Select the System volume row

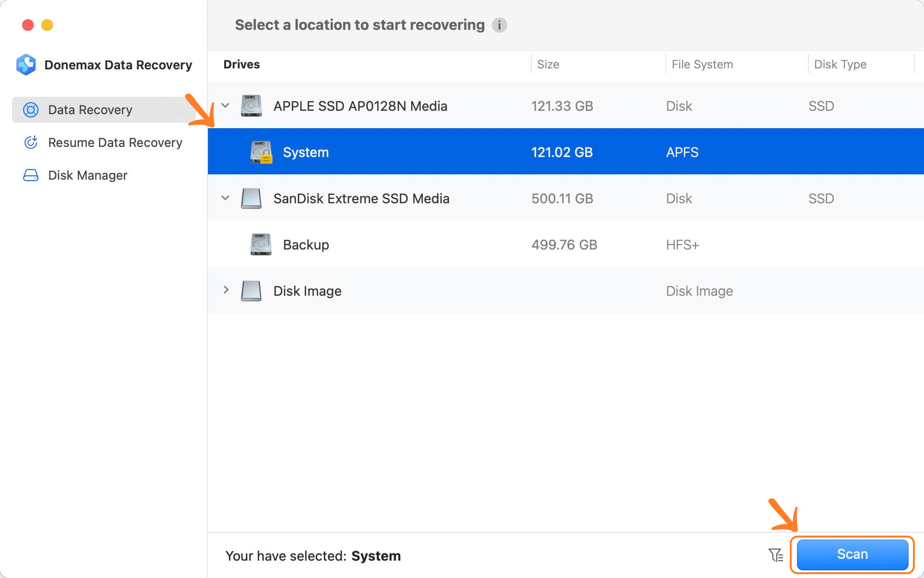pos(566,151)
